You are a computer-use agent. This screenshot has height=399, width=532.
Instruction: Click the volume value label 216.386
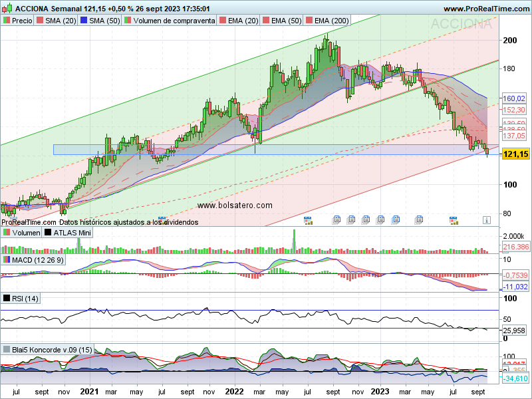(x=516, y=247)
